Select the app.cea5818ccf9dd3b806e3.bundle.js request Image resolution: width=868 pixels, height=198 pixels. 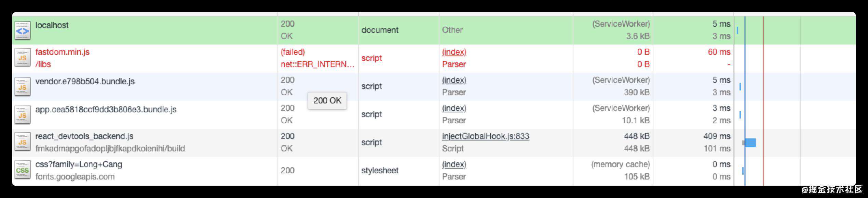[x=106, y=110]
